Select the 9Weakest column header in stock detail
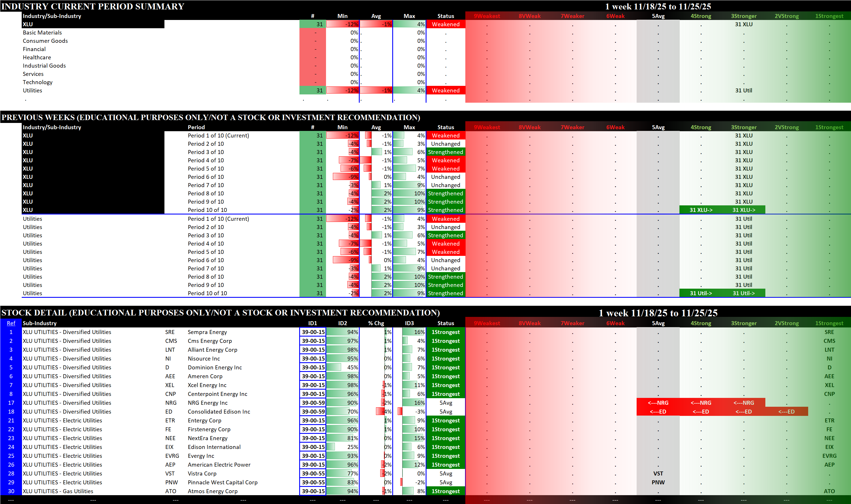The image size is (851, 504). point(487,323)
